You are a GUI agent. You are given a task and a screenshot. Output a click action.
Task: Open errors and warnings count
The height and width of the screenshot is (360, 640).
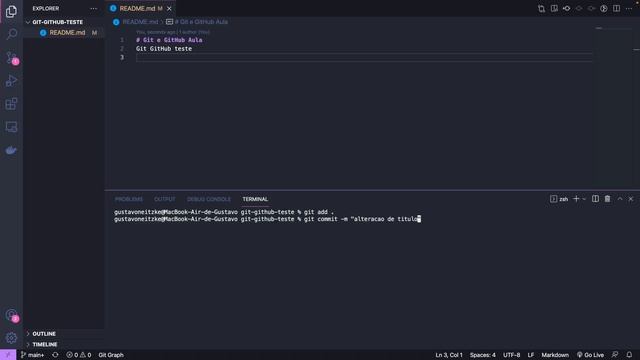click(x=79, y=355)
